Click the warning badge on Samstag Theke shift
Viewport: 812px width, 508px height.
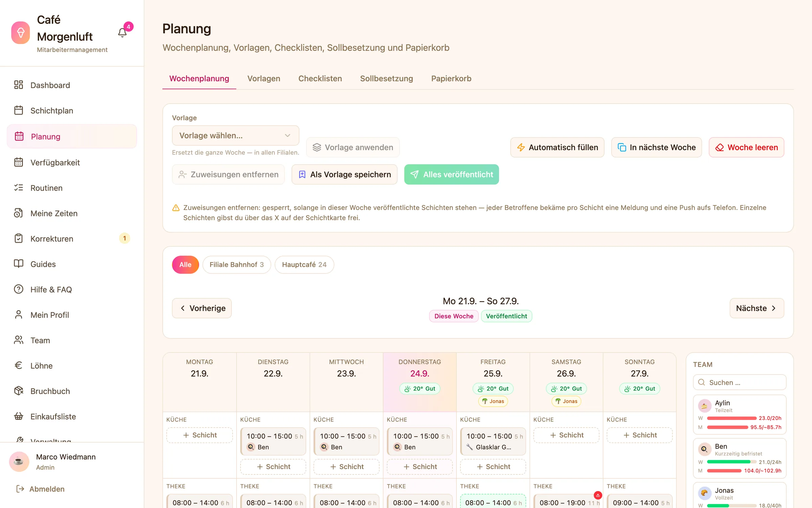point(598,495)
